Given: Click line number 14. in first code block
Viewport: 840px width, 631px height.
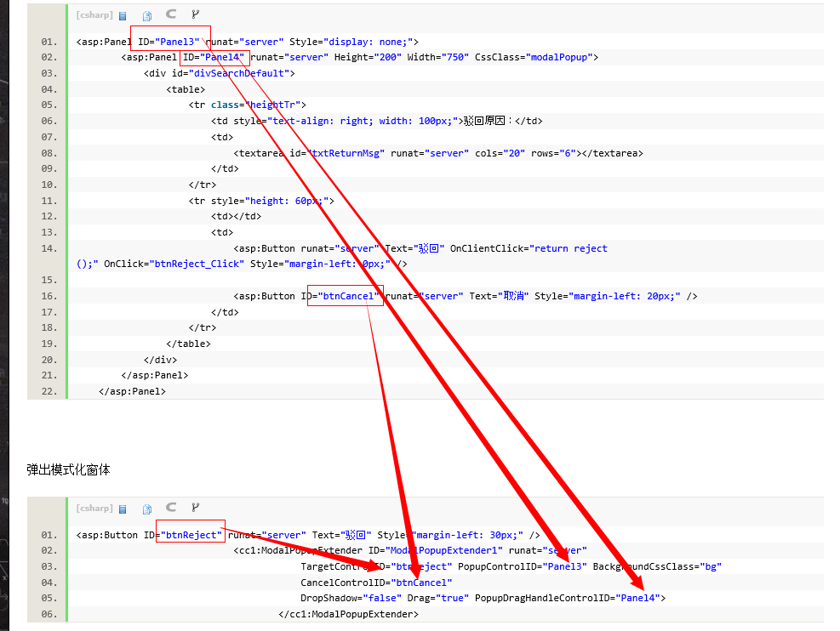Looking at the screenshot, I should [x=49, y=248].
